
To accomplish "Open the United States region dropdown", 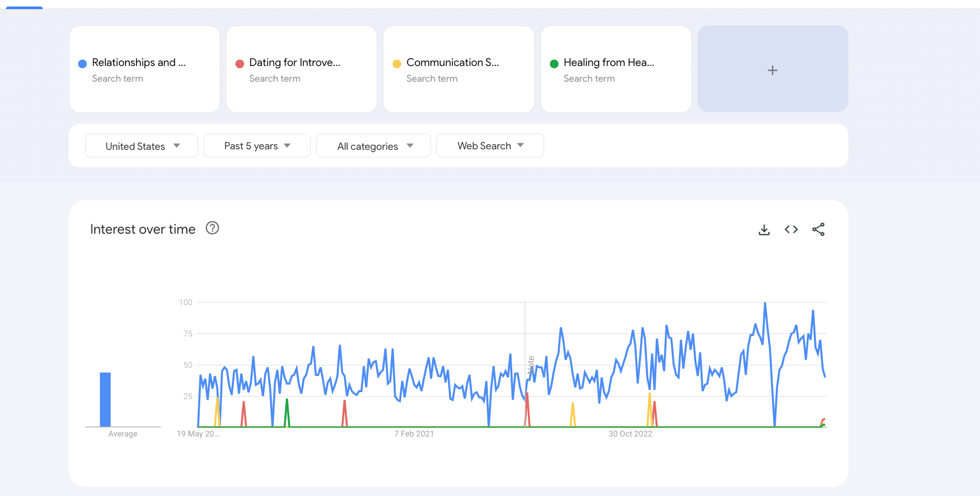I will coord(141,146).
